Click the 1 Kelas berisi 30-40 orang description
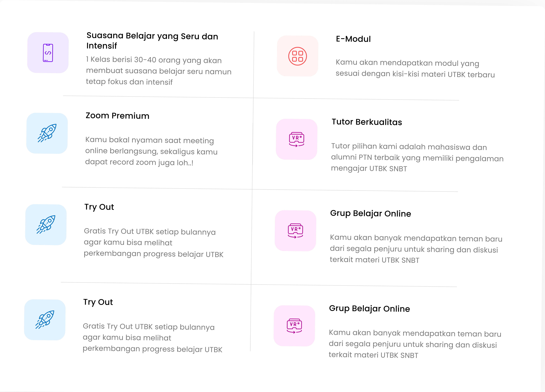The width and height of the screenshot is (545, 392). [159, 71]
